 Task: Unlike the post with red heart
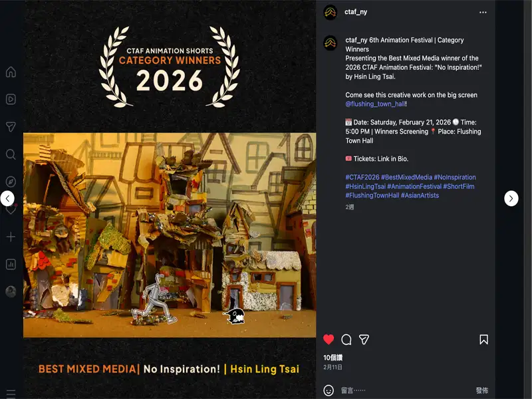click(x=329, y=339)
